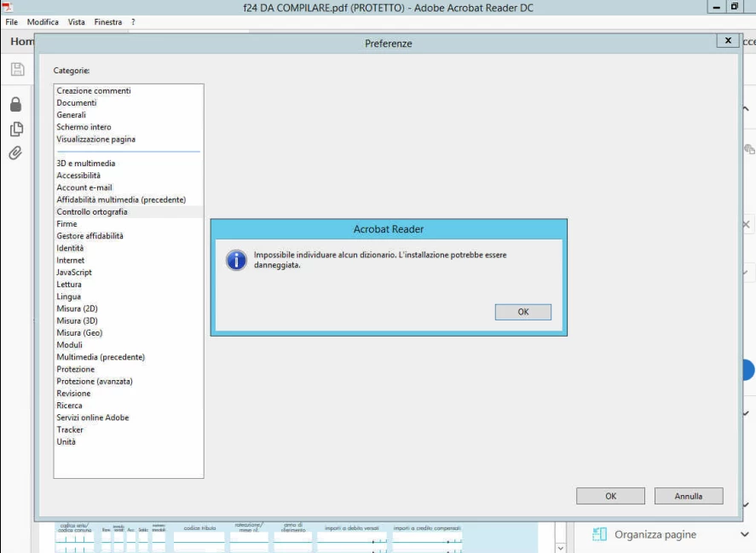Click OK in the Preferenze dialog
The width and height of the screenshot is (756, 553).
(610, 496)
